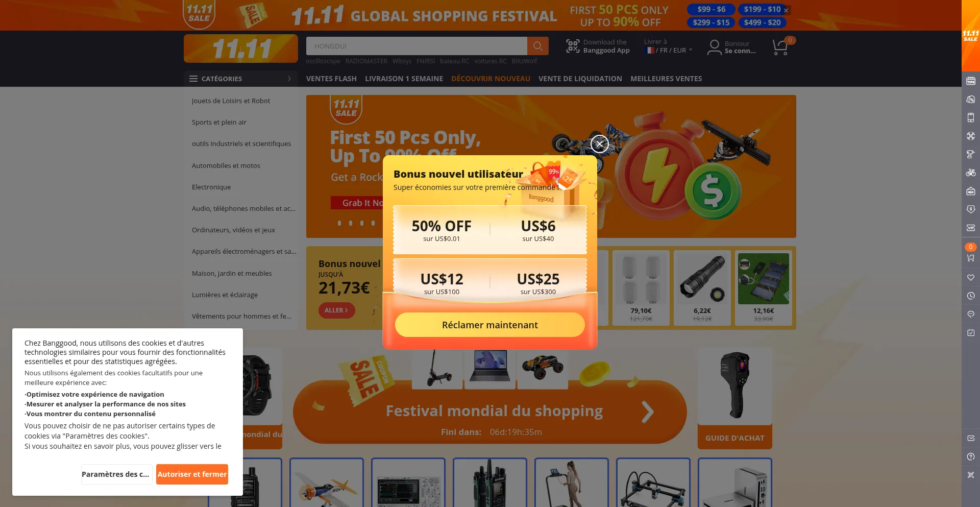Open the bicycle category sidebar icon
980x507 pixels.
coord(971,173)
